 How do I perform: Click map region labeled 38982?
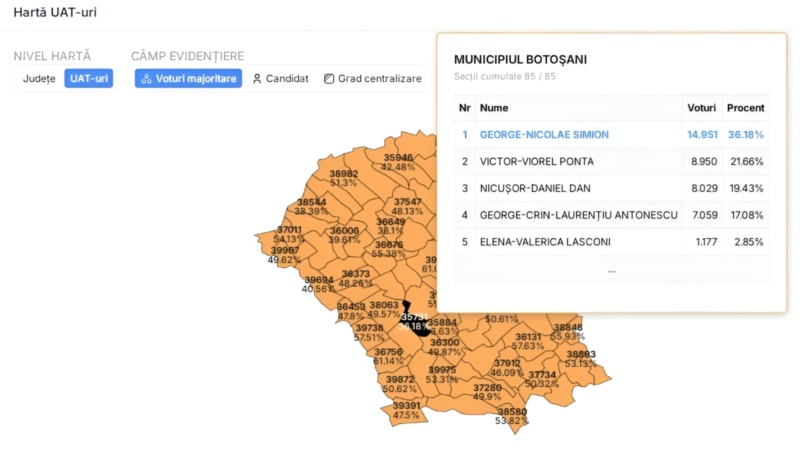[x=343, y=175]
